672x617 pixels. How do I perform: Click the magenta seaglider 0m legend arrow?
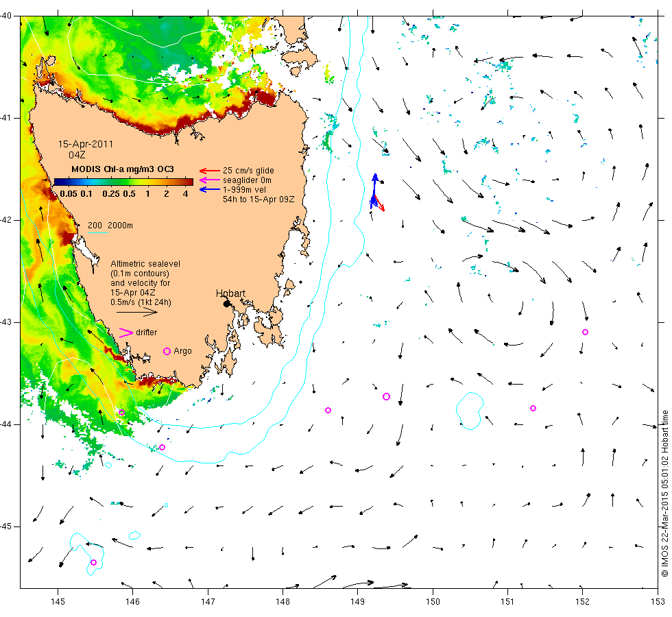(210, 180)
